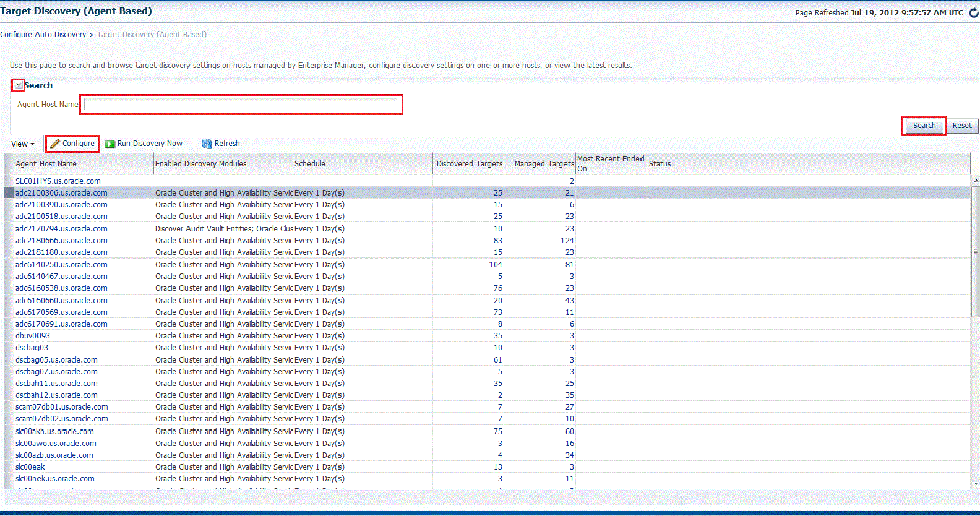Sort by Discovered Targets column header

(470, 164)
